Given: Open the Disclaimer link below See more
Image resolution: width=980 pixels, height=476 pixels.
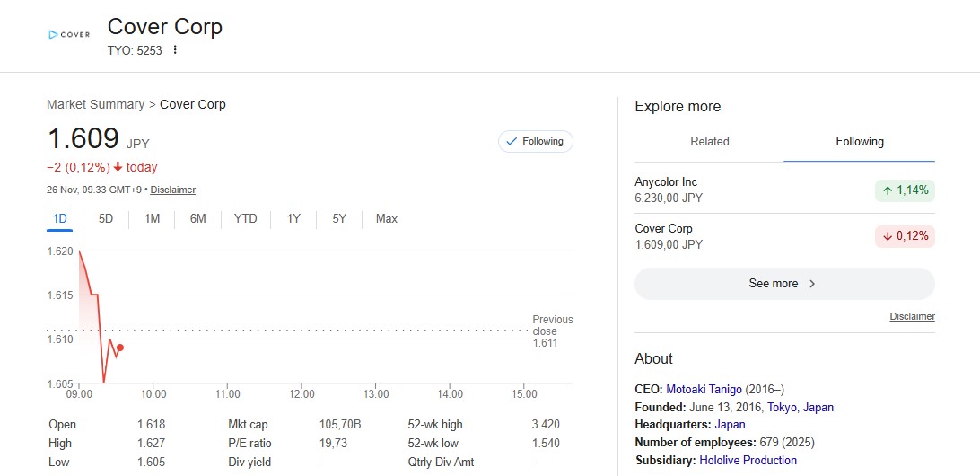Looking at the screenshot, I should point(913,316).
